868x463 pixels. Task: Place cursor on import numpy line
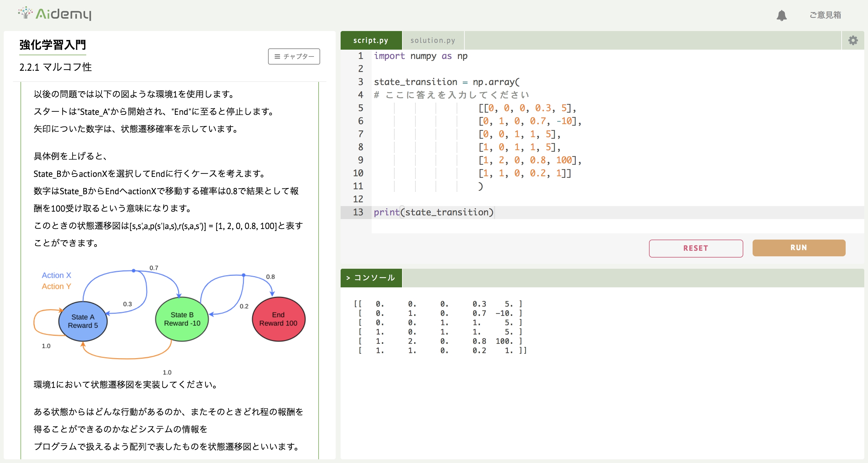[x=421, y=56]
